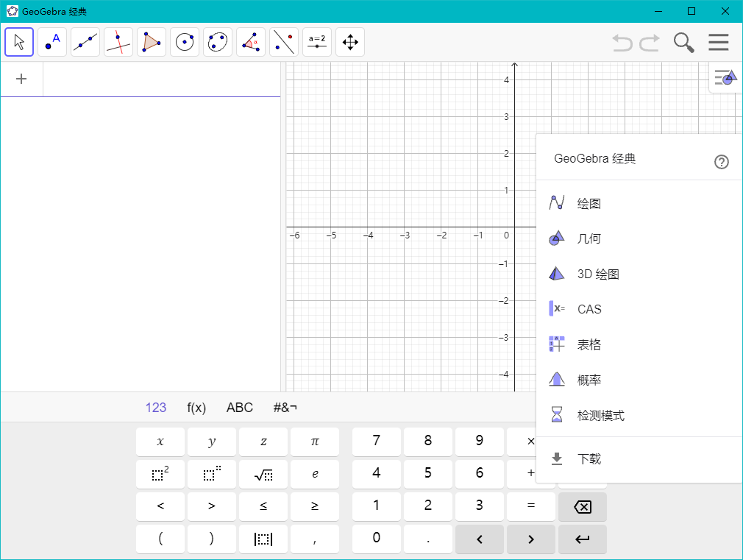Tap the cursor left arrow key

pos(480,539)
